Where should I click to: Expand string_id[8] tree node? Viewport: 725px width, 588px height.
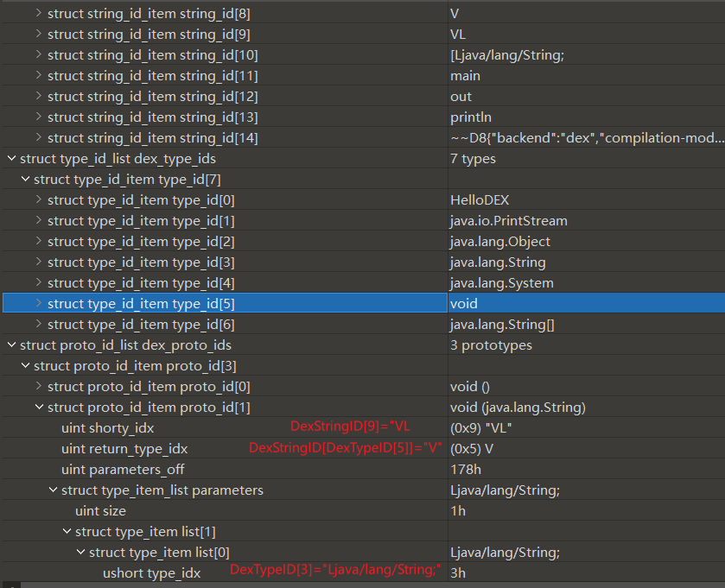[39, 14]
